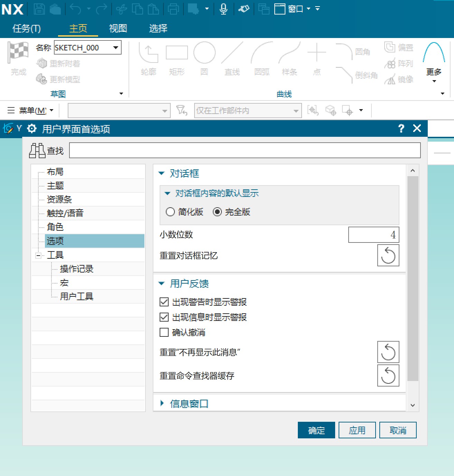Click the help question mark in dialog title
The image size is (454, 476).
[401, 128]
